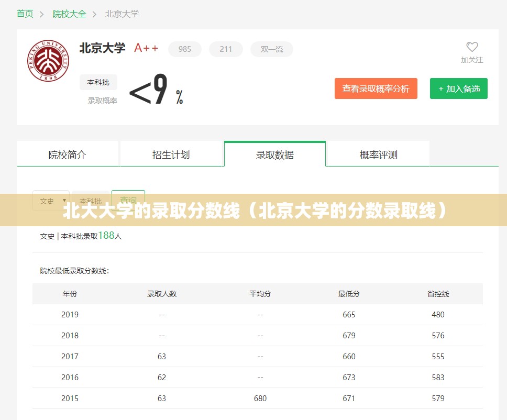Click provincial line 583 value
507x420 pixels.
pyautogui.click(x=438, y=378)
